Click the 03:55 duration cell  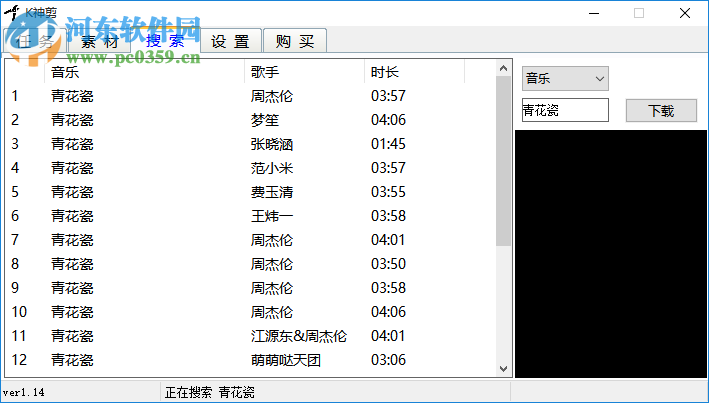tap(388, 192)
